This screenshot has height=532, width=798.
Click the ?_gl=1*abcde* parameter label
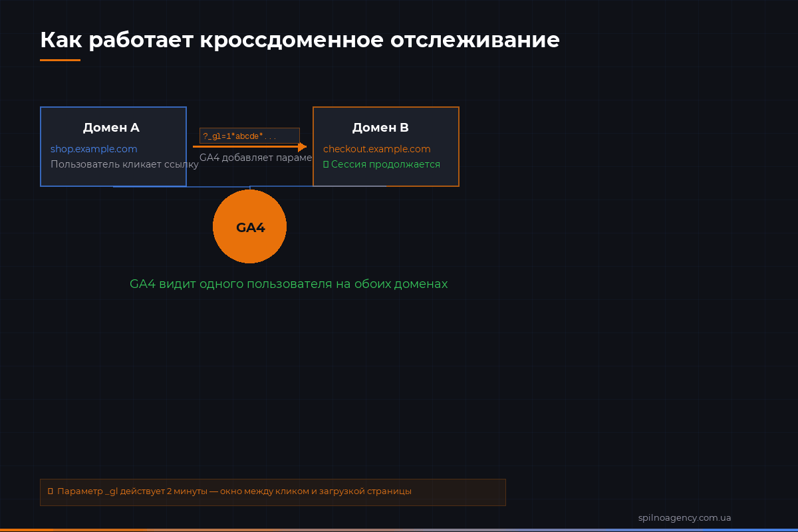(x=249, y=136)
